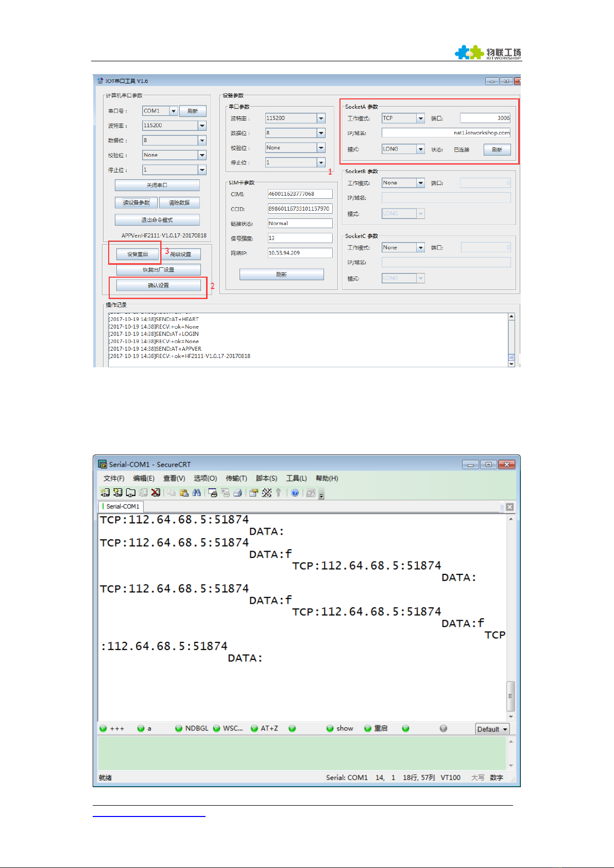The width and height of the screenshot is (614, 868).
Task: Expand the computer 数据位 8 dropdown
Action: tap(202, 140)
